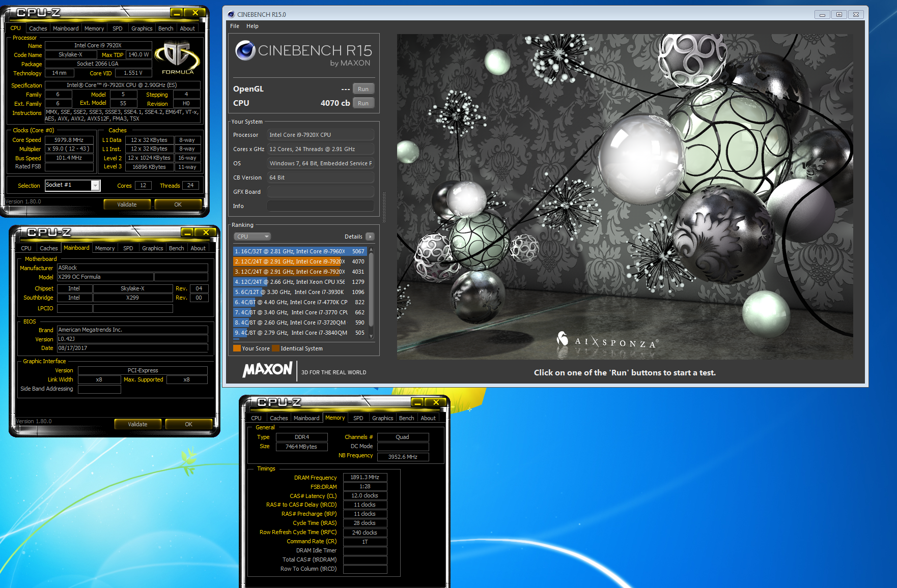Click the GFX Board field
The width and height of the screenshot is (897, 588).
[x=321, y=192]
